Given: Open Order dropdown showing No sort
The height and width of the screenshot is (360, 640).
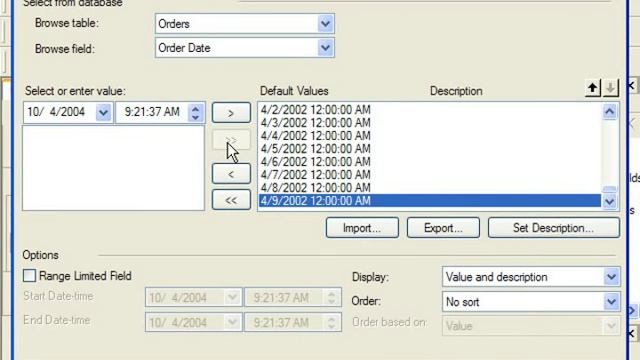Looking at the screenshot, I should (x=531, y=302).
